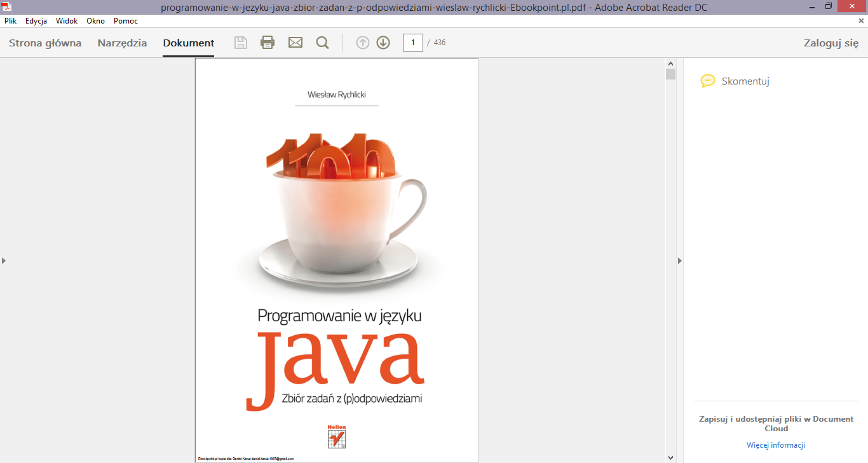Screen dimensions: 868x463
Task: Go to previous page arrow icon
Action: pos(362,43)
